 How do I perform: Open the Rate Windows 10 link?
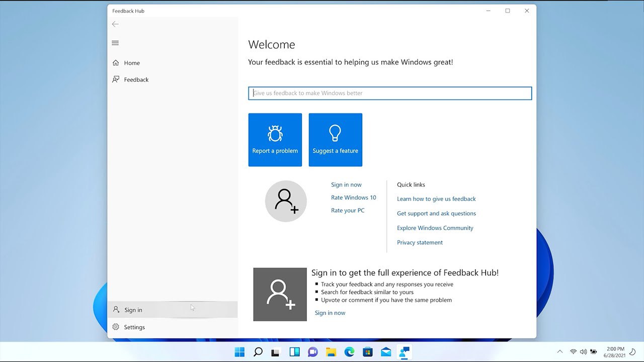[x=354, y=198]
